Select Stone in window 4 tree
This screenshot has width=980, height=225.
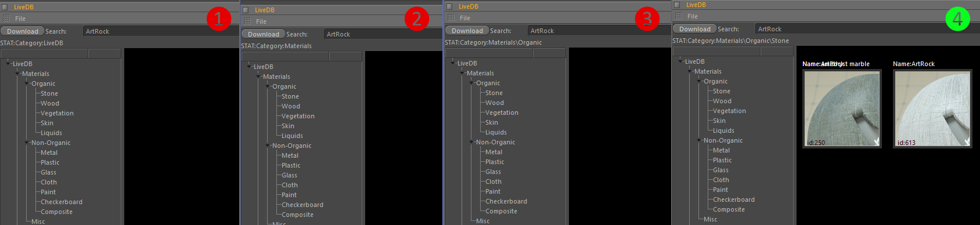(x=722, y=91)
